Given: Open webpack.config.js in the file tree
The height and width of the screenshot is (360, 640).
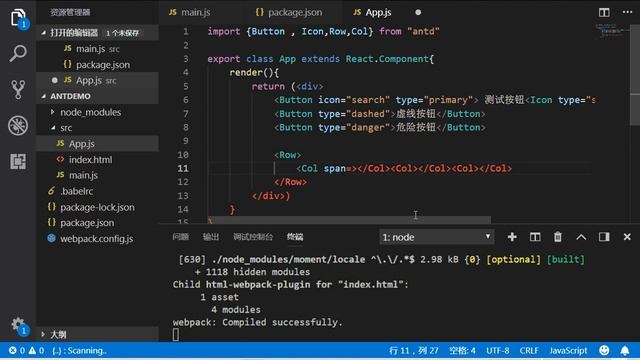Looking at the screenshot, I should click(98, 239).
